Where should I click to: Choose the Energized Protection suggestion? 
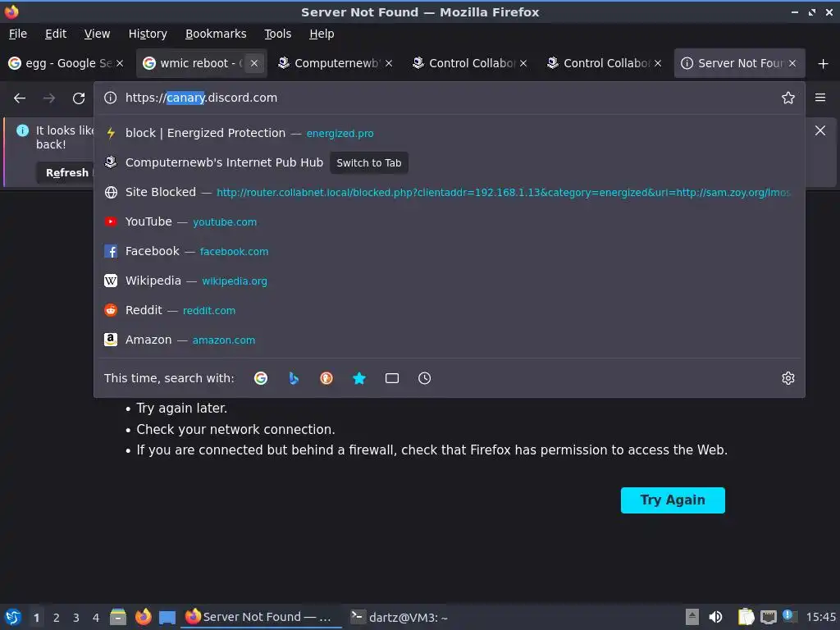click(449, 133)
